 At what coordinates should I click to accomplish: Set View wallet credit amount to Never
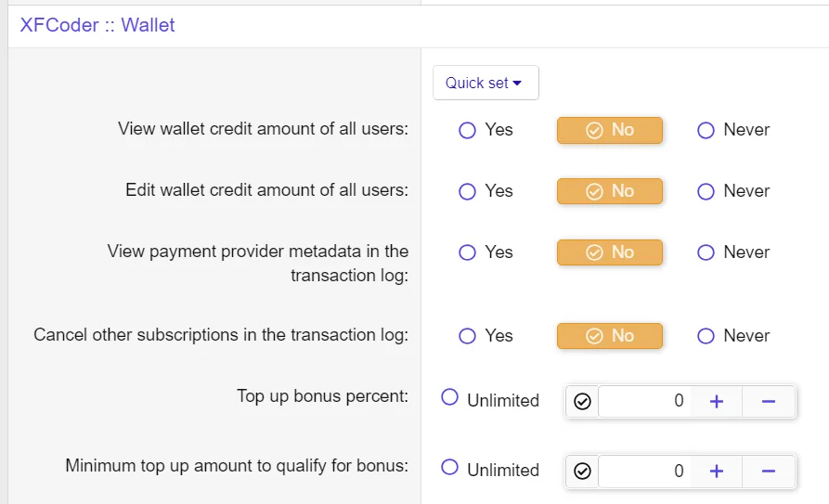(706, 130)
